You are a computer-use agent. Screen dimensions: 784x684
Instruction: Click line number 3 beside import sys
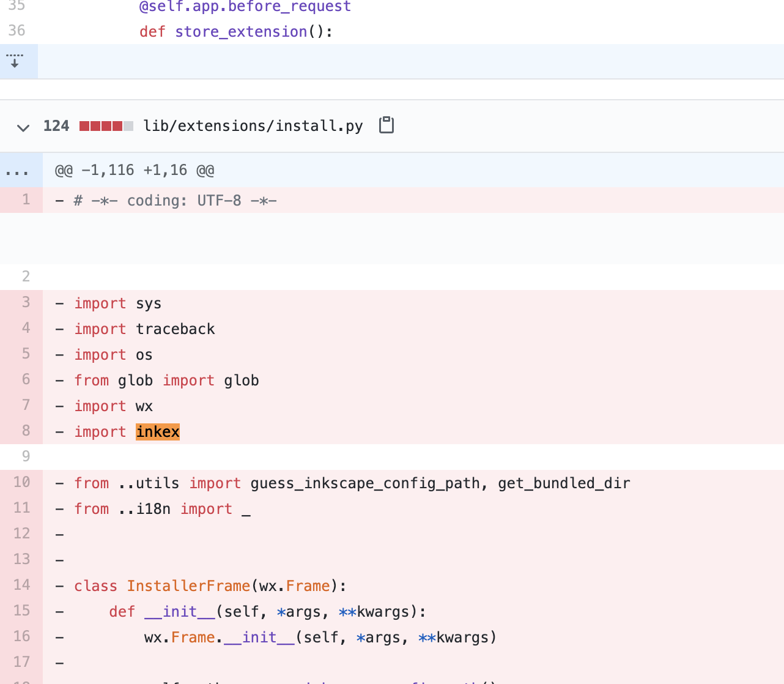click(25, 302)
